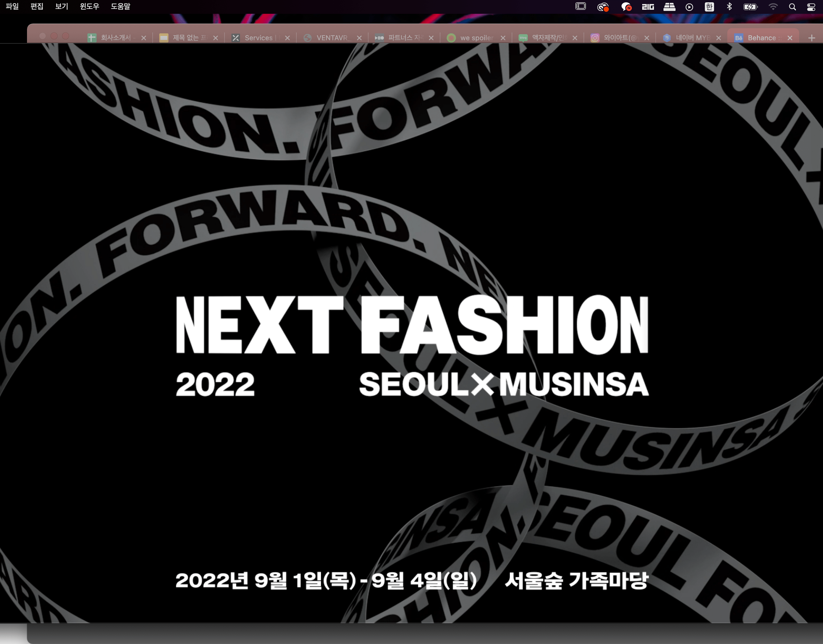Close the 회사소개서 tab
Image resolution: width=823 pixels, height=644 pixels.
tap(144, 38)
